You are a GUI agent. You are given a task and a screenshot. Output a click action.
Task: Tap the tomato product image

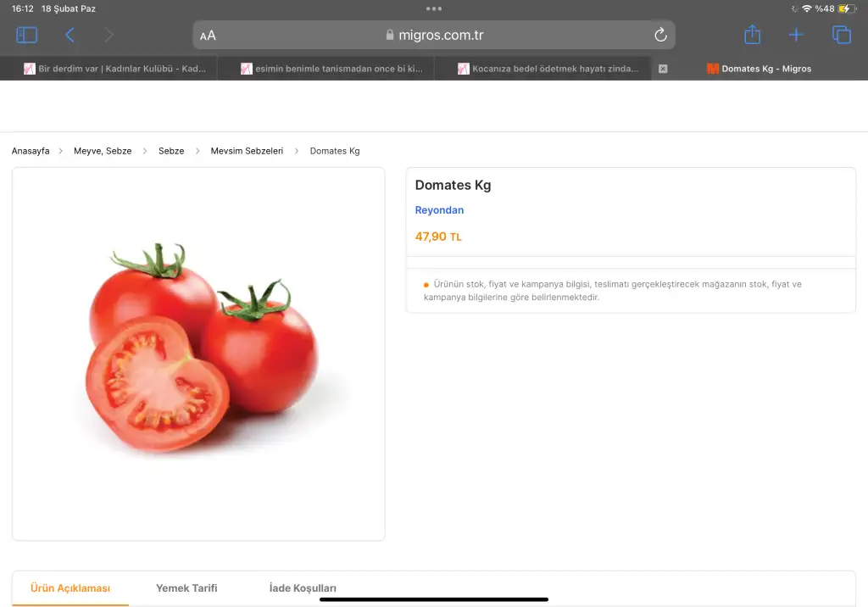(x=198, y=354)
